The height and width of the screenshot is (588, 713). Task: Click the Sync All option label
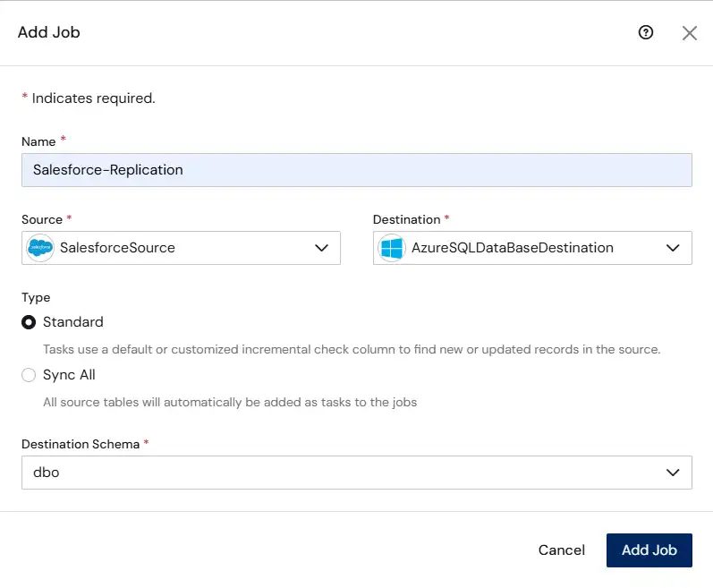(69, 375)
